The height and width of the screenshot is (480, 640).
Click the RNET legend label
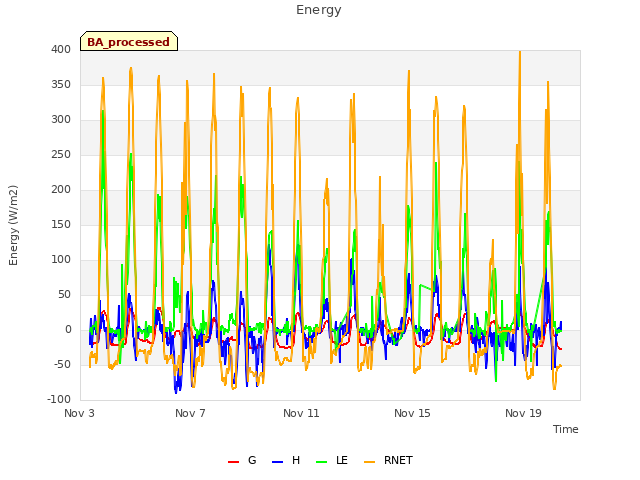point(398,460)
